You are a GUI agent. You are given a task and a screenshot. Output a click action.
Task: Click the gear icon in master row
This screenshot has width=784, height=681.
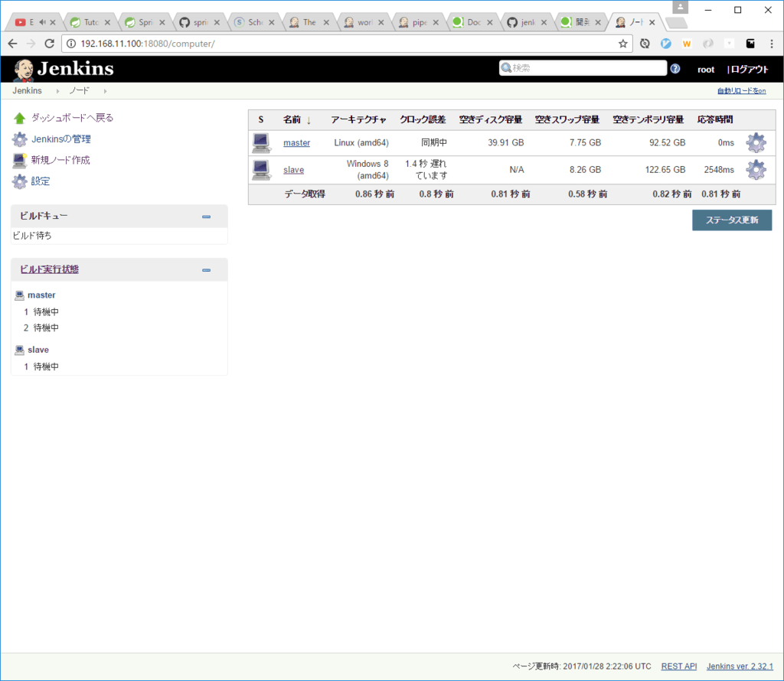point(756,143)
